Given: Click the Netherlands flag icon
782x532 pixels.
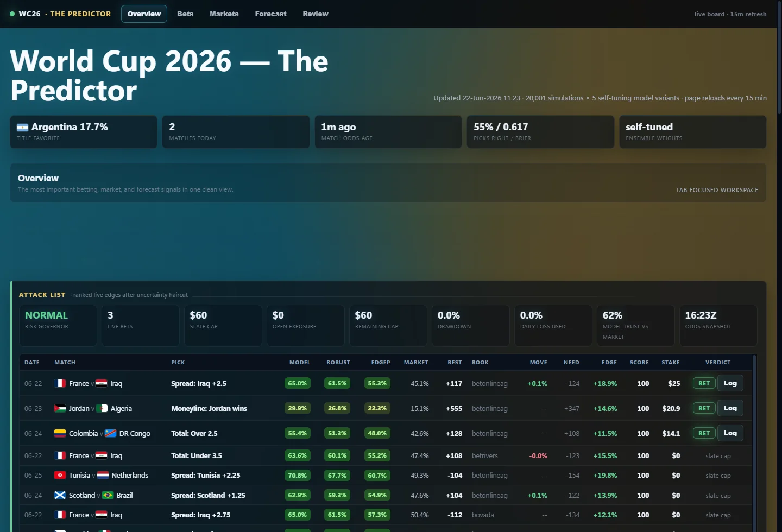Looking at the screenshot, I should tap(103, 475).
